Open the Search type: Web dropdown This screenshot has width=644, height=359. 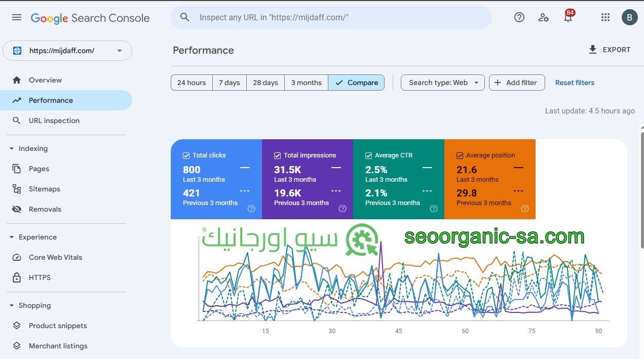click(x=442, y=83)
